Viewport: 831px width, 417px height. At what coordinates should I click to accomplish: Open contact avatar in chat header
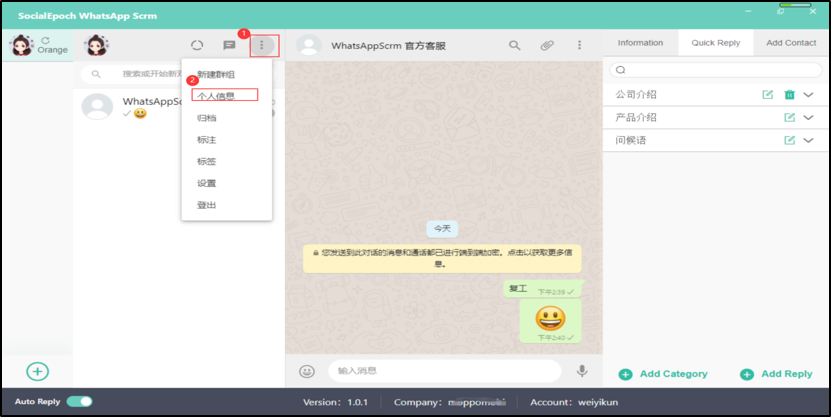pyautogui.click(x=308, y=46)
